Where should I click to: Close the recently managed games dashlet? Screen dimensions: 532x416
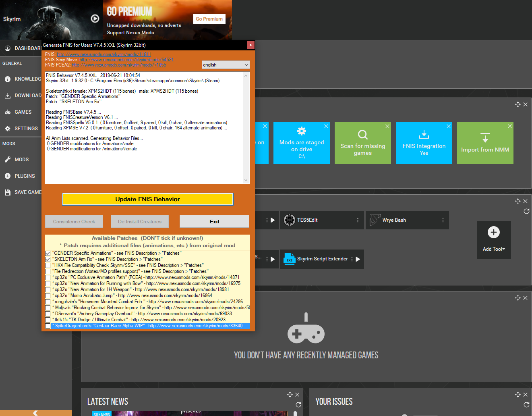[x=525, y=298]
